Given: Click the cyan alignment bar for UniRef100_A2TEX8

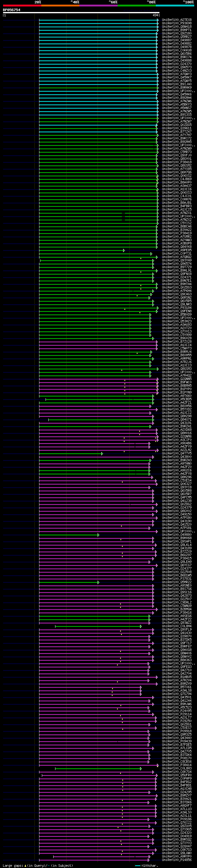Looking at the screenshot, I should click(99, 20).
